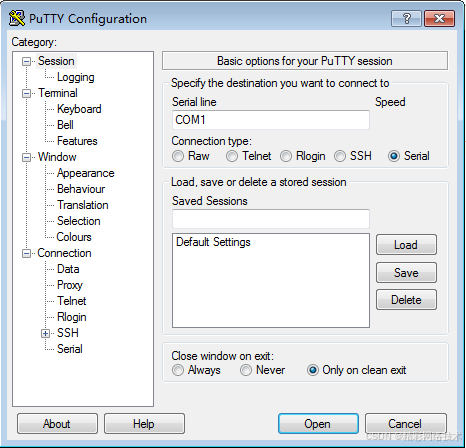Click Open to start the session

pos(318,424)
